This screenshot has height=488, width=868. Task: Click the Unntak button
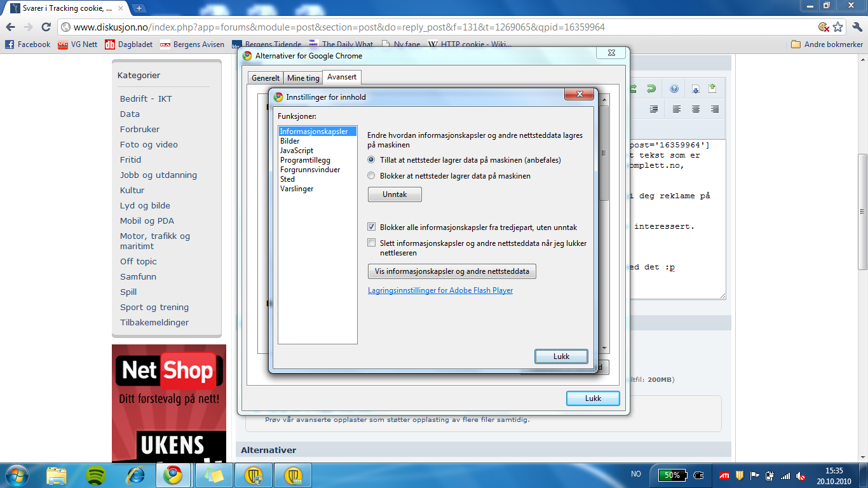coord(395,194)
